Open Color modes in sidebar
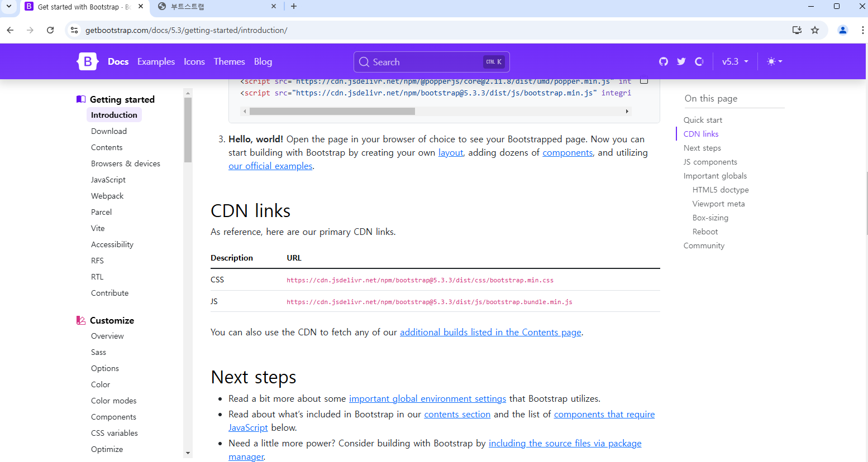This screenshot has width=868, height=462. click(113, 401)
